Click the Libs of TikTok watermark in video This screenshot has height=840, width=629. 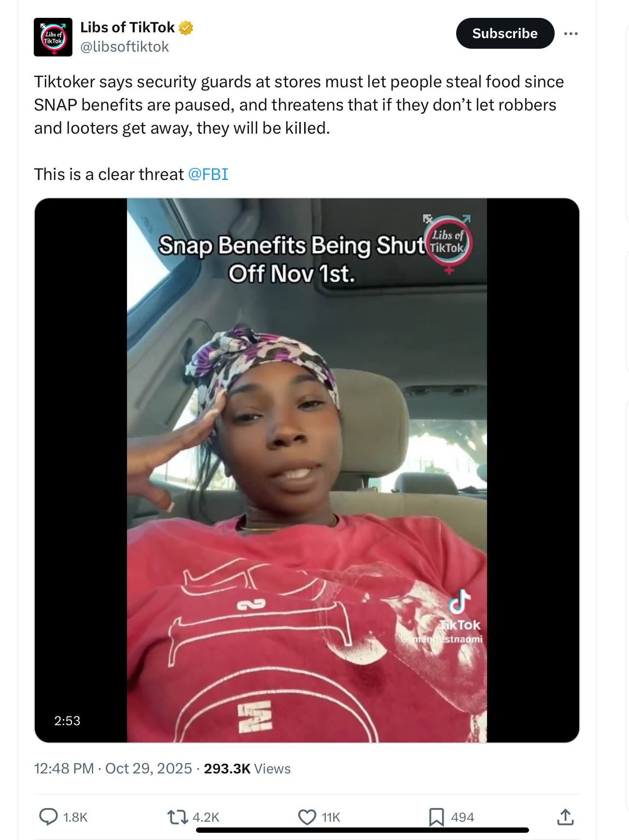click(x=448, y=243)
